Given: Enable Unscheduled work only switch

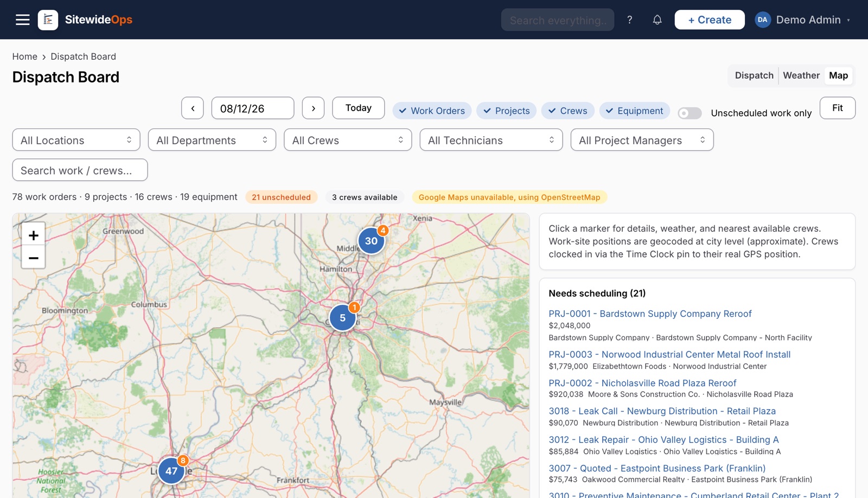Looking at the screenshot, I should (690, 113).
